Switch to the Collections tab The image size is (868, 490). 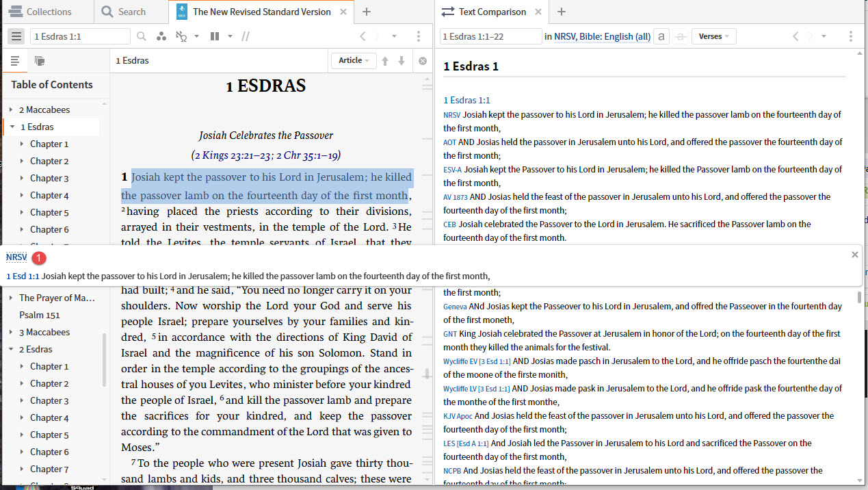tap(40, 12)
